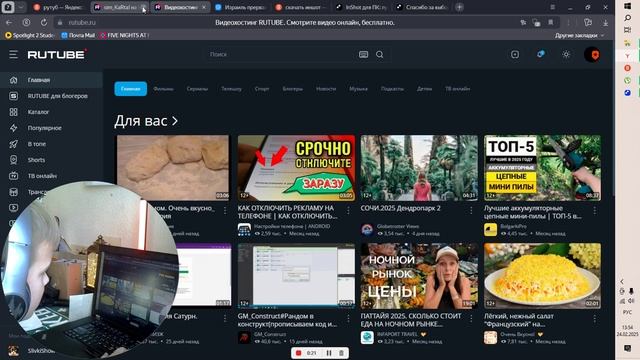Screen dimensions: 640x360
Task: Open Shorts in the sidebar
Action: 51,160
